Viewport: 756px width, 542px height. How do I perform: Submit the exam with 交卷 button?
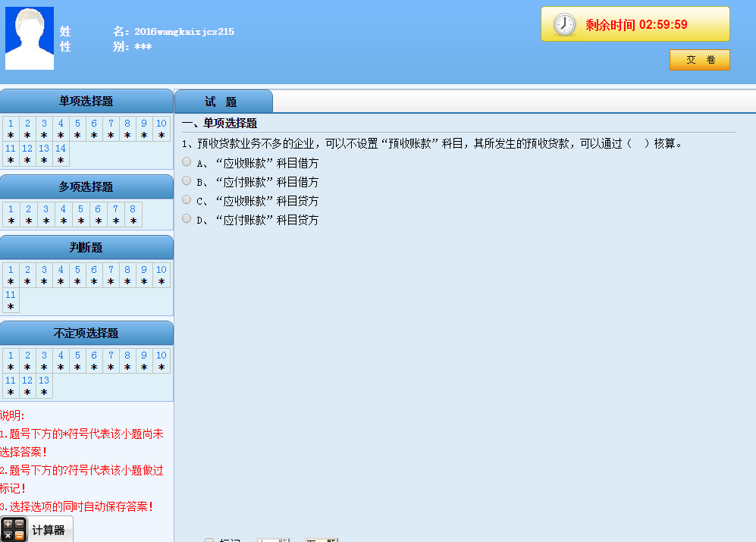coord(699,60)
